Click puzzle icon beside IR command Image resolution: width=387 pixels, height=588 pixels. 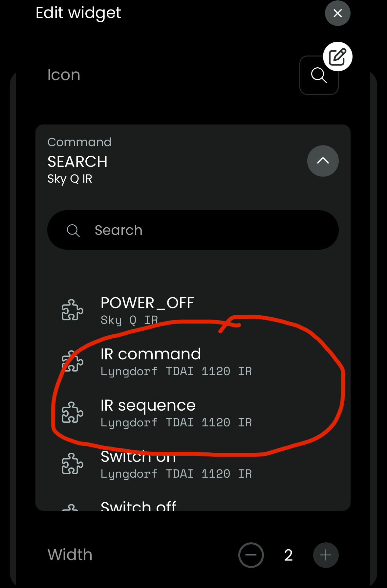[x=73, y=361]
